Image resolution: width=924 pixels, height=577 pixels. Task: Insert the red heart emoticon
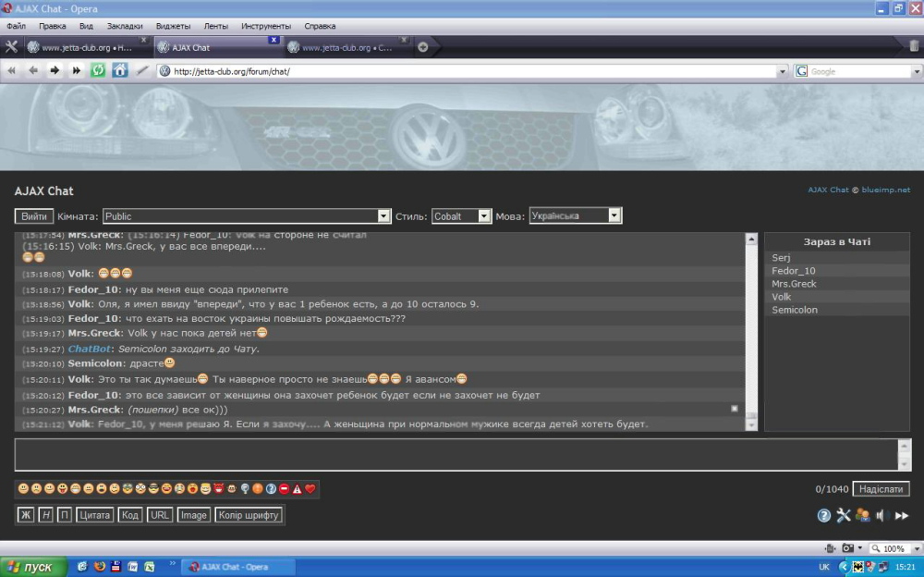[310, 488]
